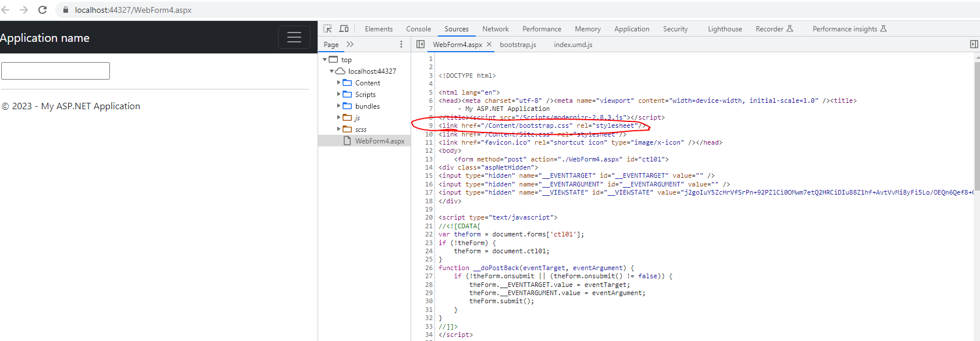Click line number 26 in gutter

[x=429, y=268]
